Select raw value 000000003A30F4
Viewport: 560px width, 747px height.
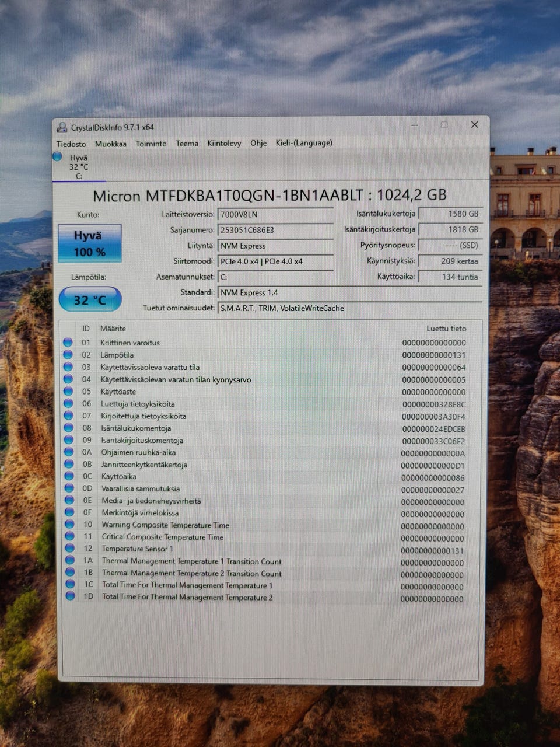coord(434,417)
